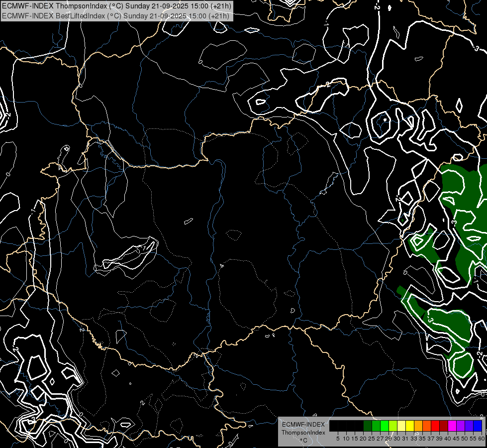Click the legend tick value "5"
The image size is (487, 448).
tap(338, 439)
